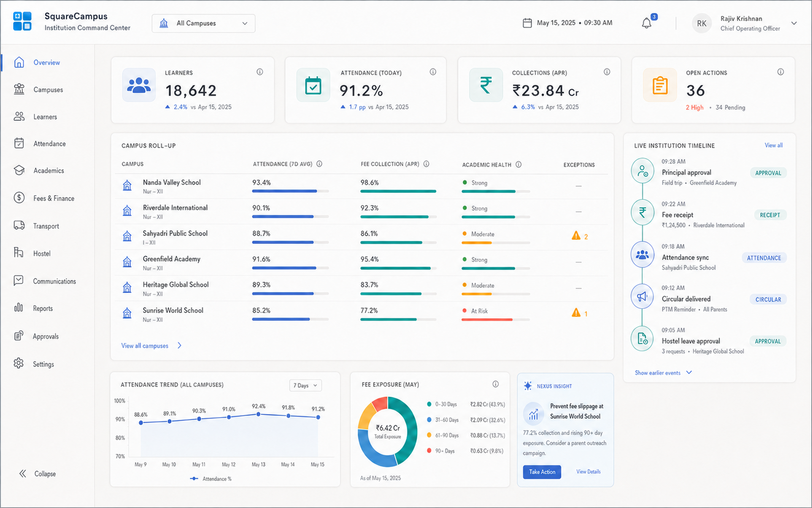Click the Circular delivered megaphone icon

pyautogui.click(x=642, y=296)
